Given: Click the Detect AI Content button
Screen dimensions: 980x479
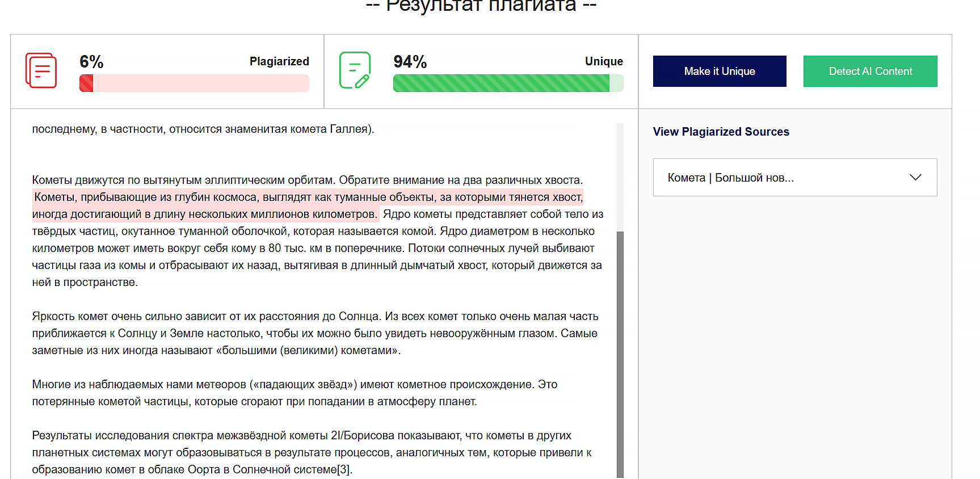Looking at the screenshot, I should point(870,71).
